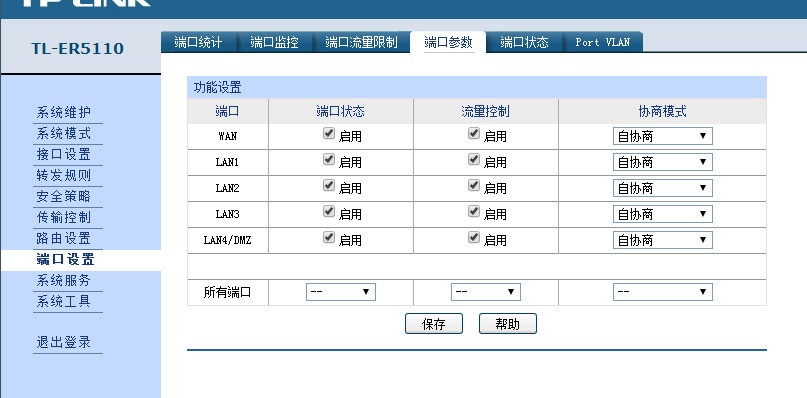
Task: Toggle LAN2 flow control checkbox
Action: pos(474,185)
